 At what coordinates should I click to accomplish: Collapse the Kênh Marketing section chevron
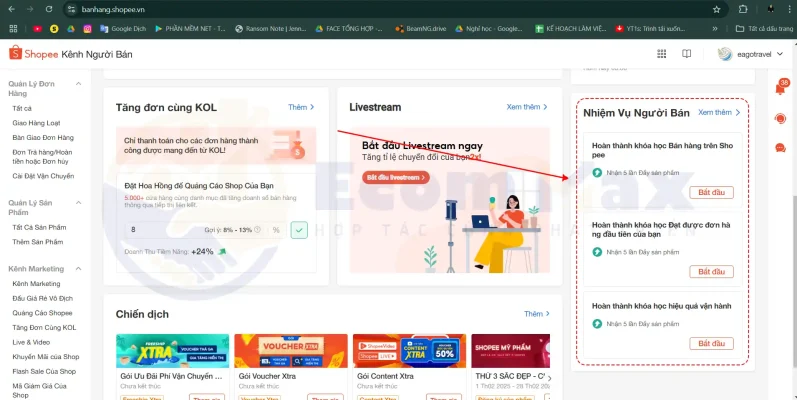click(78, 269)
